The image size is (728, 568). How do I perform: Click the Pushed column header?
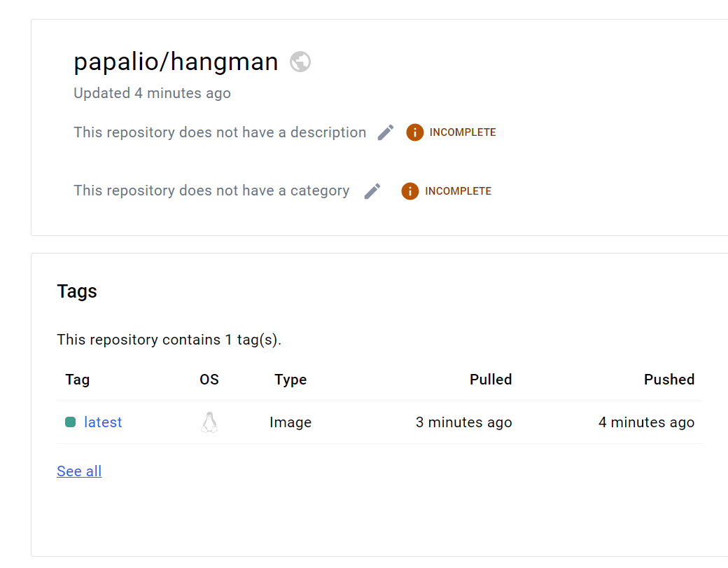(668, 380)
